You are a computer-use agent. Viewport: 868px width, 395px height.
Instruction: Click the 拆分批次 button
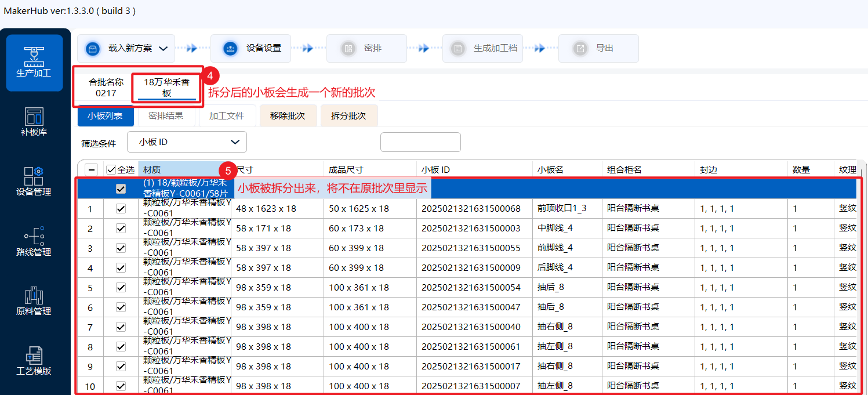pyautogui.click(x=348, y=115)
